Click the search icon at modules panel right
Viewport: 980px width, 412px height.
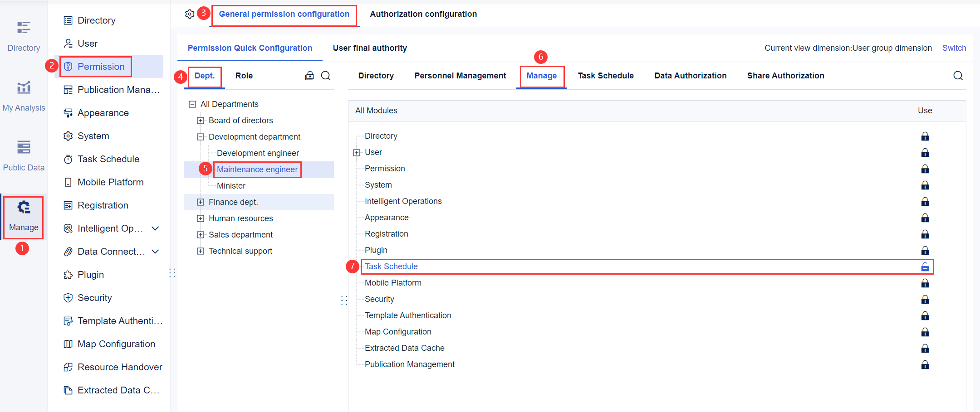tap(958, 76)
